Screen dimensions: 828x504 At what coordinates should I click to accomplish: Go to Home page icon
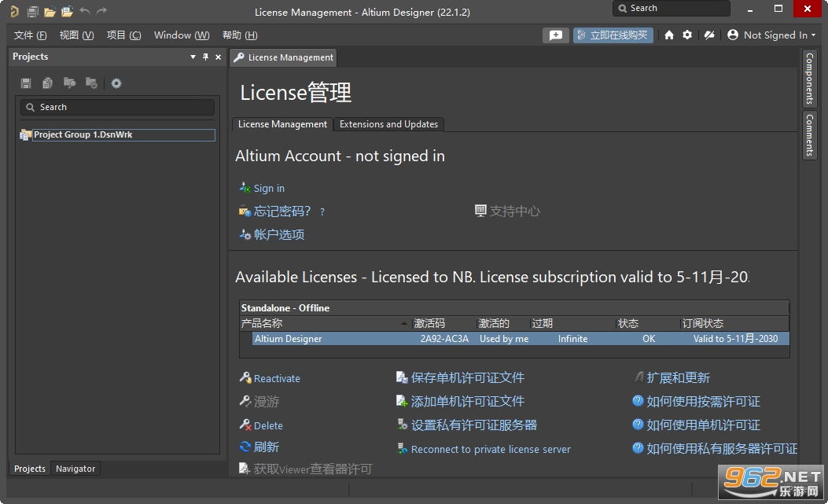669,35
